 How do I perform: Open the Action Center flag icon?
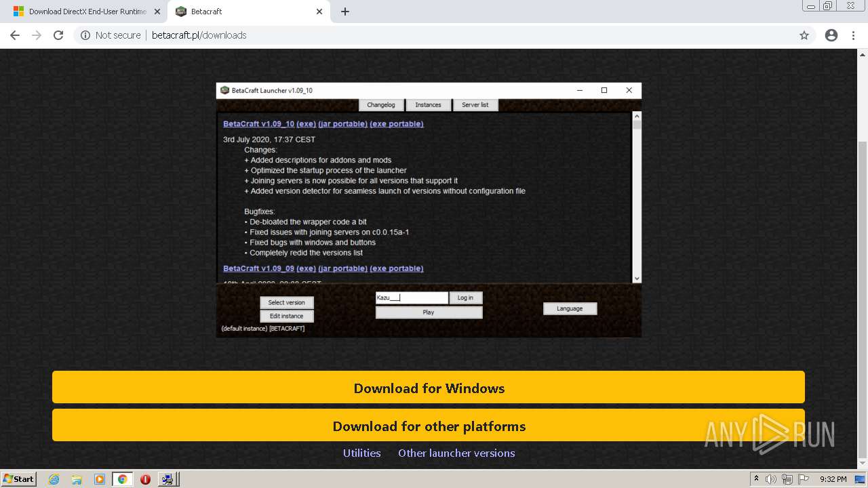click(x=804, y=479)
